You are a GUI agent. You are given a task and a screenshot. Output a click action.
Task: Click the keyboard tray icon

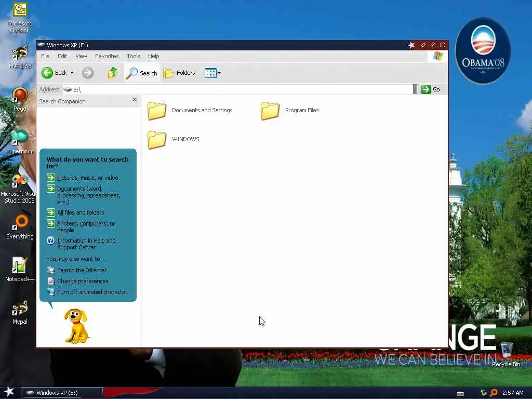point(460,394)
